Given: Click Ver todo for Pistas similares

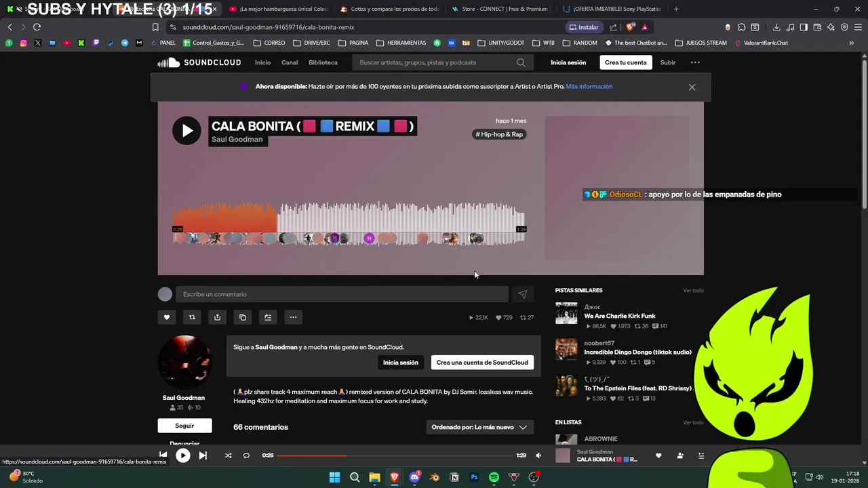Looking at the screenshot, I should click(x=693, y=291).
